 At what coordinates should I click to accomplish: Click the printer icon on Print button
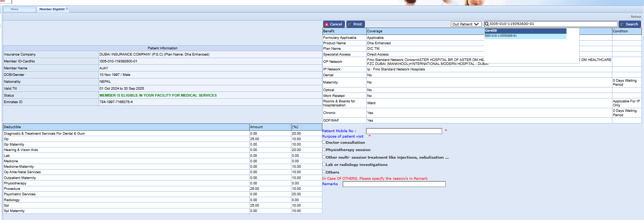(350, 25)
